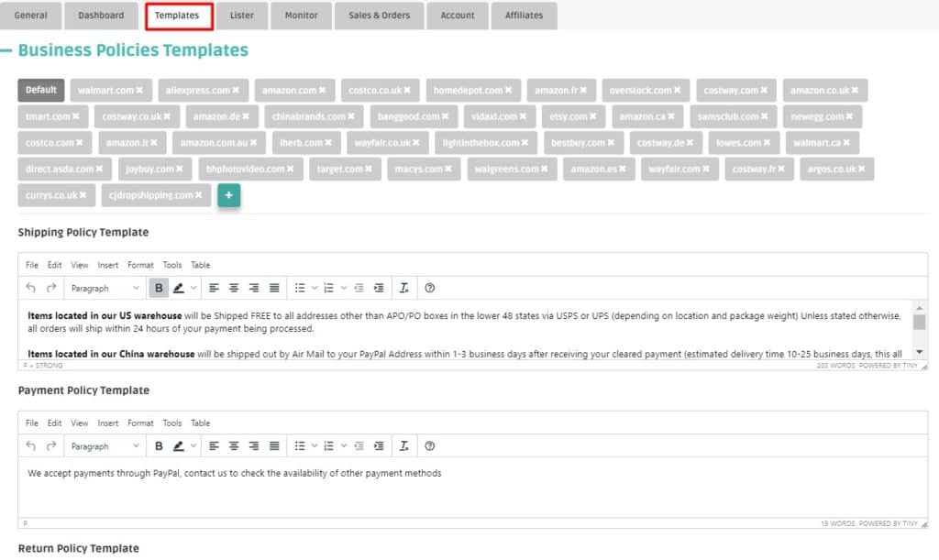This screenshot has width=939, height=560.
Task: Remove the aliexpress.com template tag
Action: point(236,90)
